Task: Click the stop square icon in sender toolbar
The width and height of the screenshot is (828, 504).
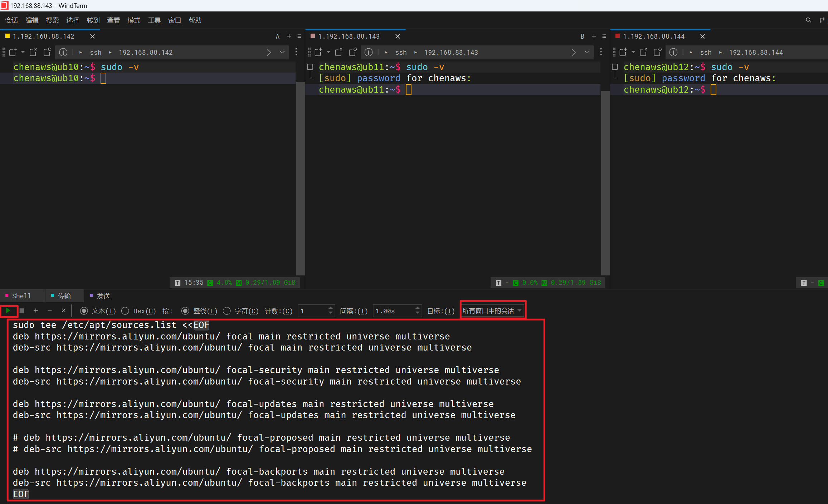Action: click(22, 310)
